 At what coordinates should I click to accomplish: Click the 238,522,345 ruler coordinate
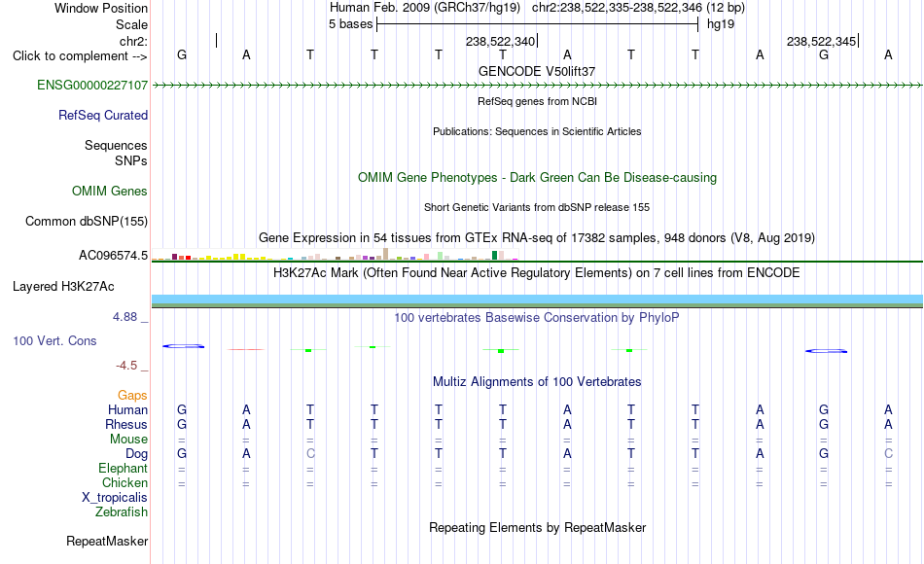pyautogui.click(x=822, y=41)
